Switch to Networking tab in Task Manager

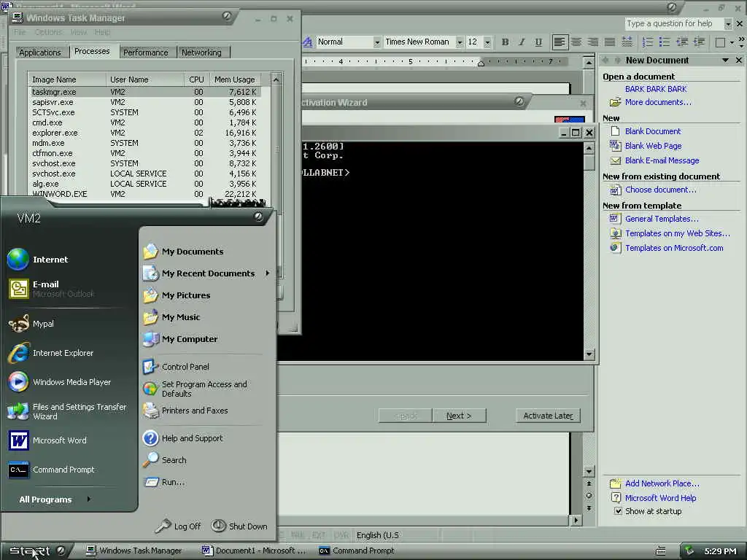pos(201,52)
